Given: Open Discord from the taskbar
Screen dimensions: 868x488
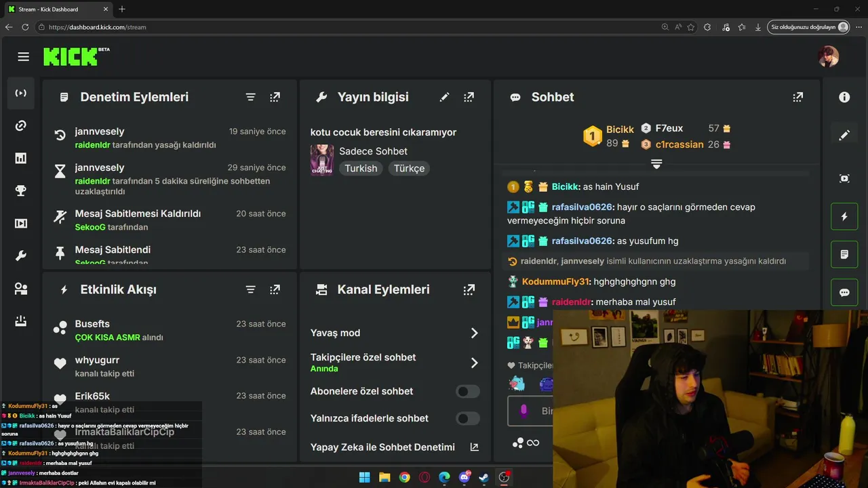Looking at the screenshot, I should pyautogui.click(x=465, y=477).
